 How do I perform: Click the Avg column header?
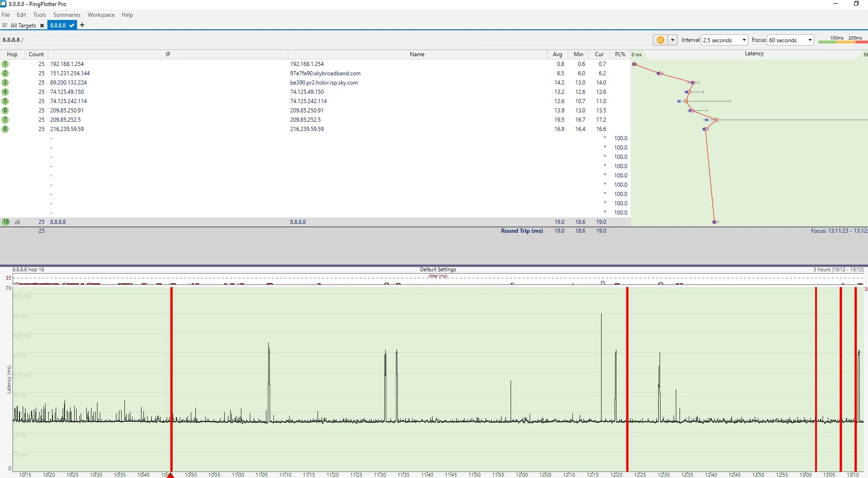(557, 54)
